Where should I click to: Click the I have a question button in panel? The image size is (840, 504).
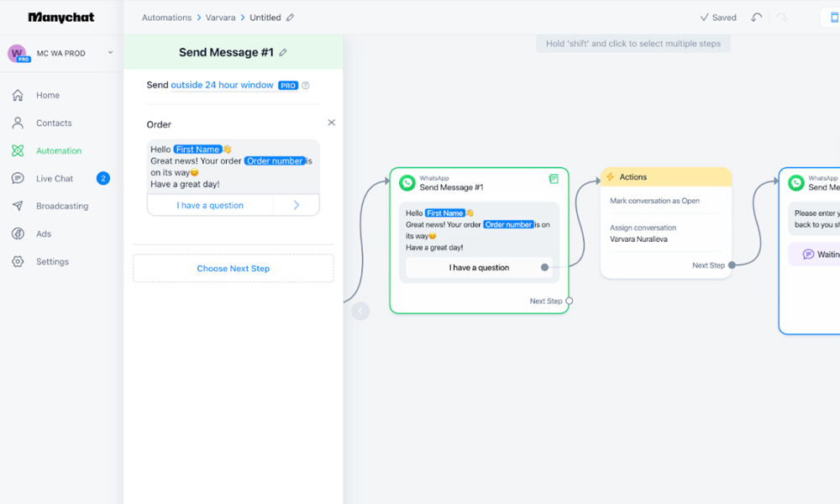tap(210, 205)
